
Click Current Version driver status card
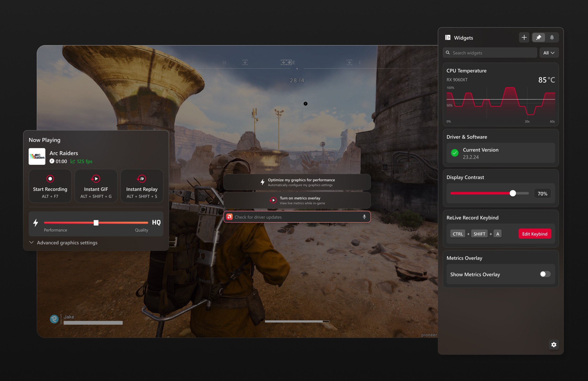[500, 153]
